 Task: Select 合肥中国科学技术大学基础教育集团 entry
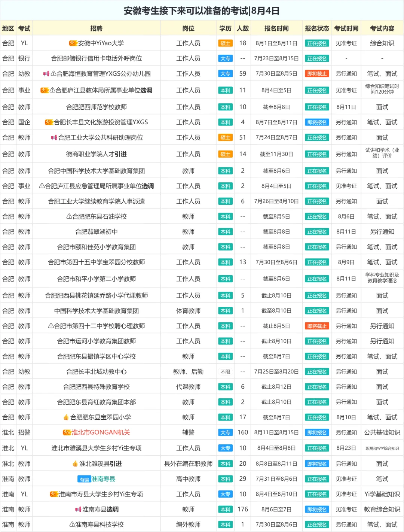[97, 171]
